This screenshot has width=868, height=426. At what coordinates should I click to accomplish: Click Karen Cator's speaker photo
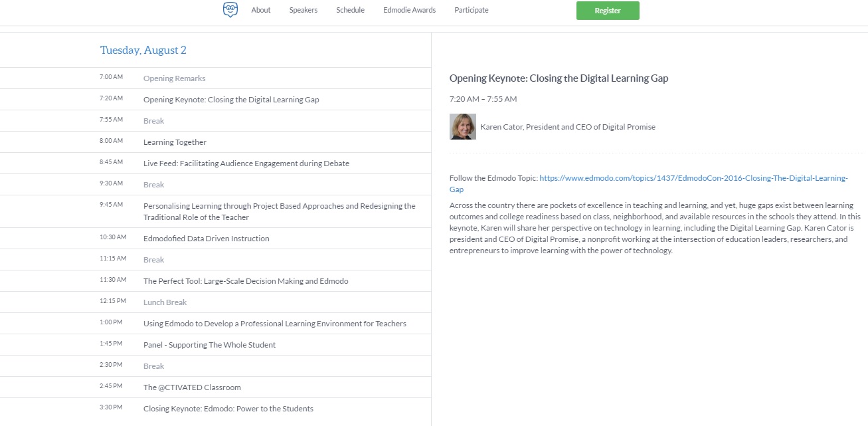463,126
